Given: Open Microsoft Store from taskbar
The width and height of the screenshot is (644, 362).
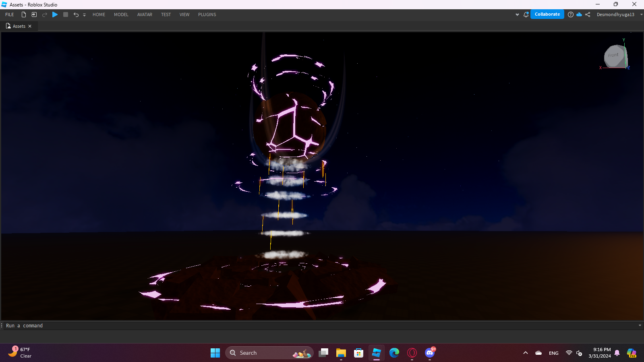Looking at the screenshot, I should 359,353.
